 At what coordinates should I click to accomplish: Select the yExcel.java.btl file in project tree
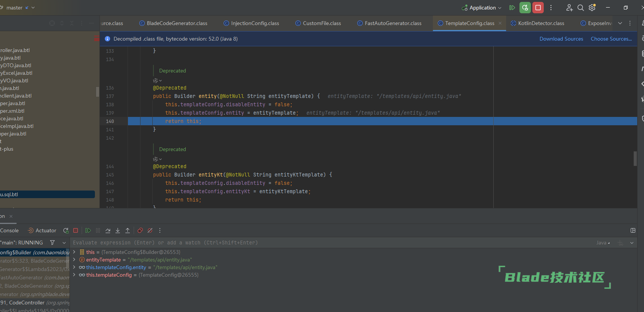pos(16,73)
